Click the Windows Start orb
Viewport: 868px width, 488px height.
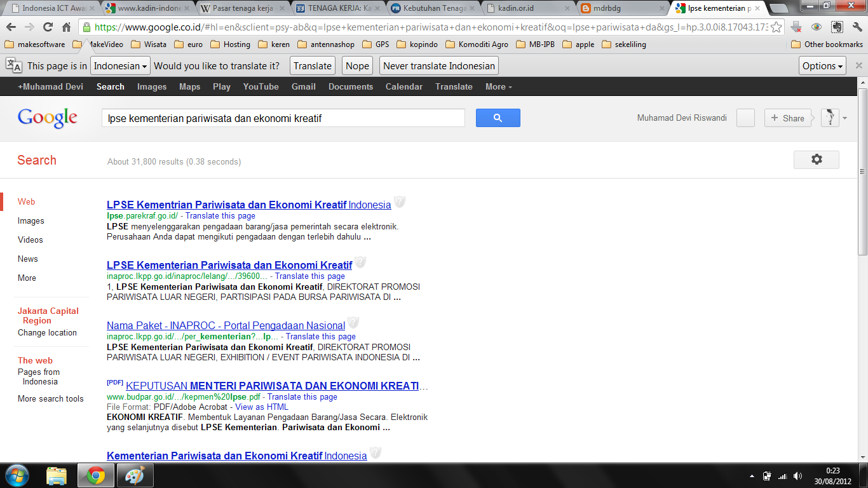point(17,475)
